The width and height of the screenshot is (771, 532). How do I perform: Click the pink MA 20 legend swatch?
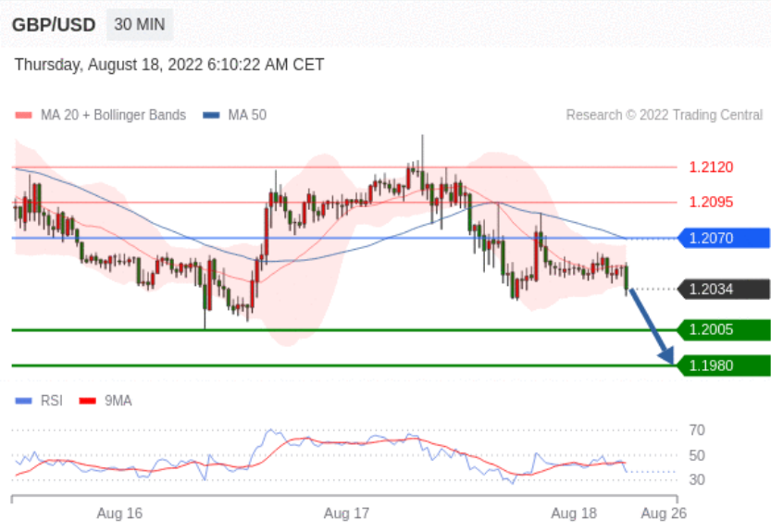coord(24,115)
